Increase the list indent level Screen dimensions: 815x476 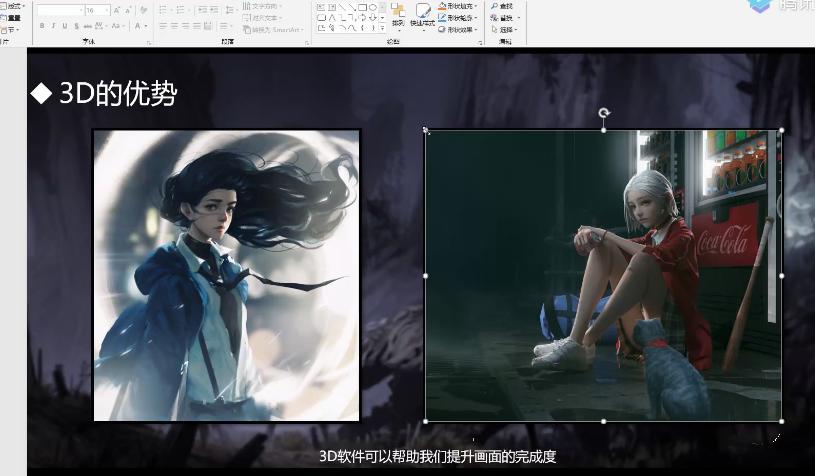tap(214, 10)
